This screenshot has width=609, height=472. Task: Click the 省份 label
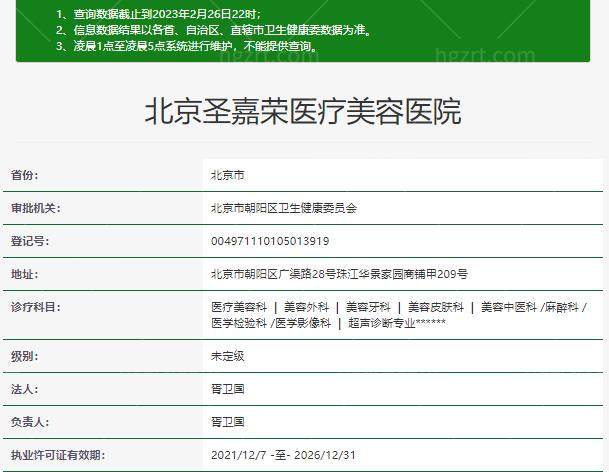click(24, 175)
